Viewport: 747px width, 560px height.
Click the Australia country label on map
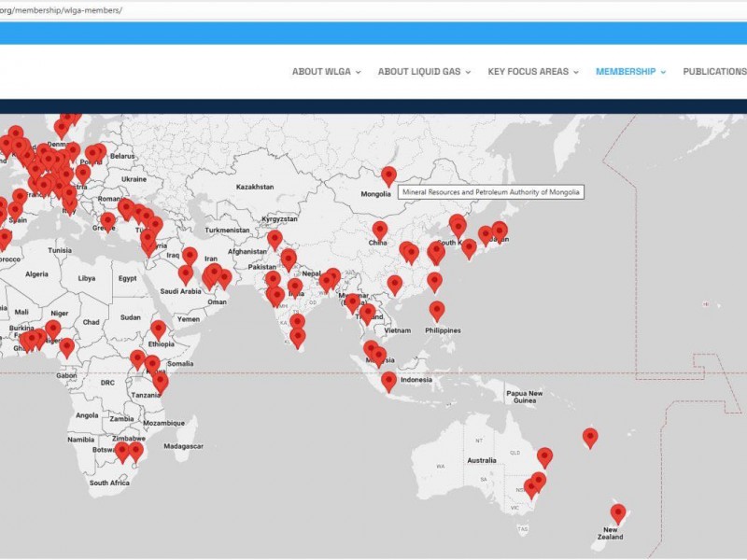(481, 460)
